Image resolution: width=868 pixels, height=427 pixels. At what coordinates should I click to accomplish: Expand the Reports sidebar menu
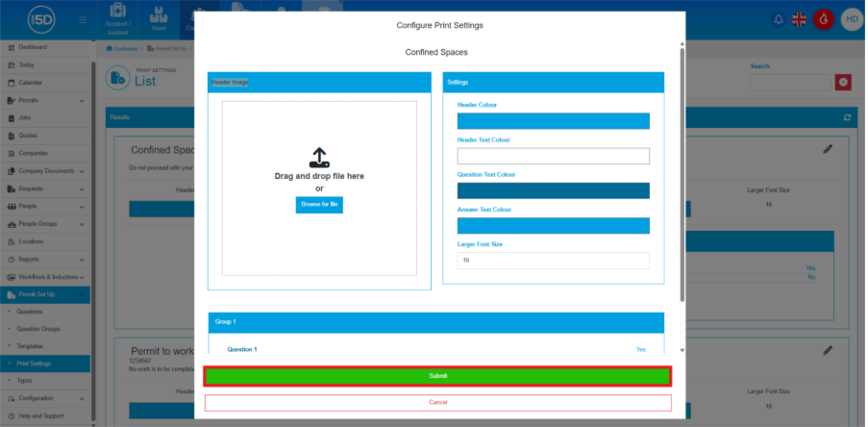(x=45, y=260)
